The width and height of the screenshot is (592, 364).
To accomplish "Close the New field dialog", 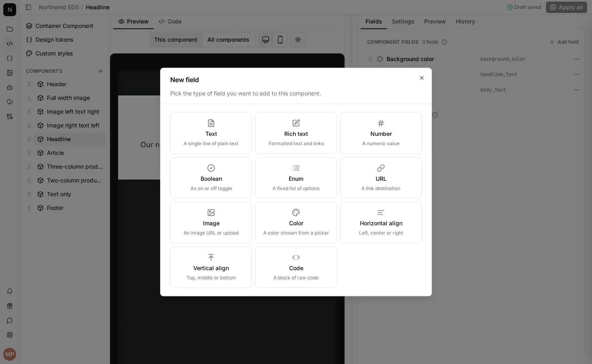I will 422,78.
